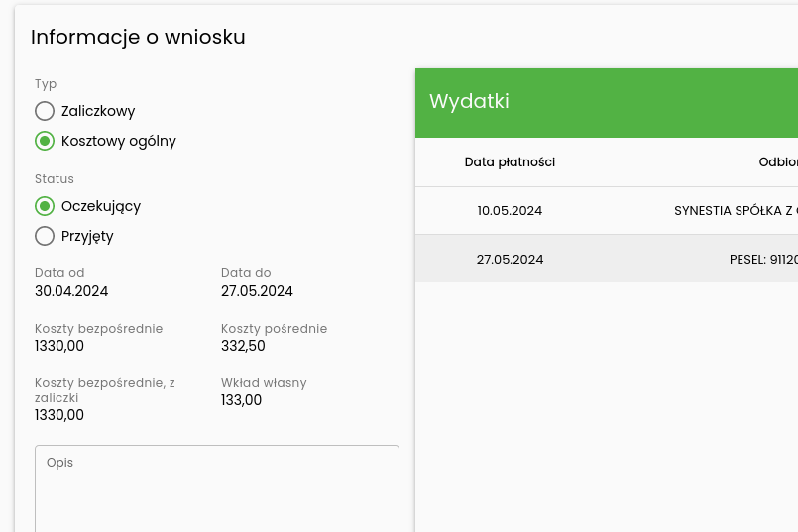Click the SYNESTIA SPÓŁKA recipient cell

pos(735,211)
